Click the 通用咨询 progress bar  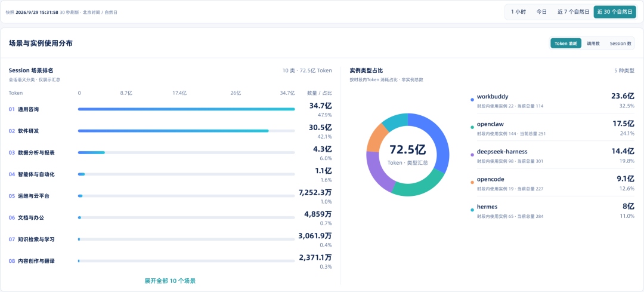[x=187, y=109]
